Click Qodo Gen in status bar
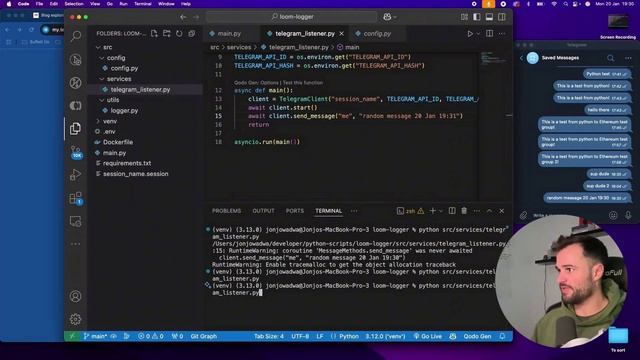640x360 pixels. click(477, 336)
